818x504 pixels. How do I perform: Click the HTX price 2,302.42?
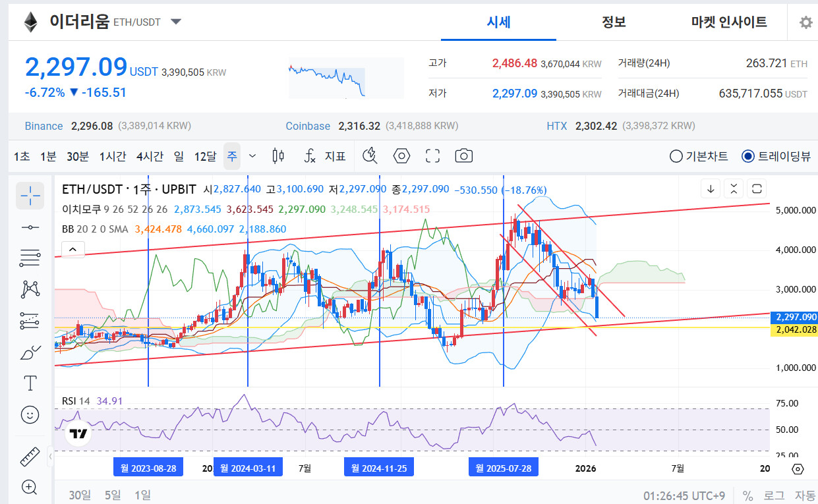[x=596, y=126]
